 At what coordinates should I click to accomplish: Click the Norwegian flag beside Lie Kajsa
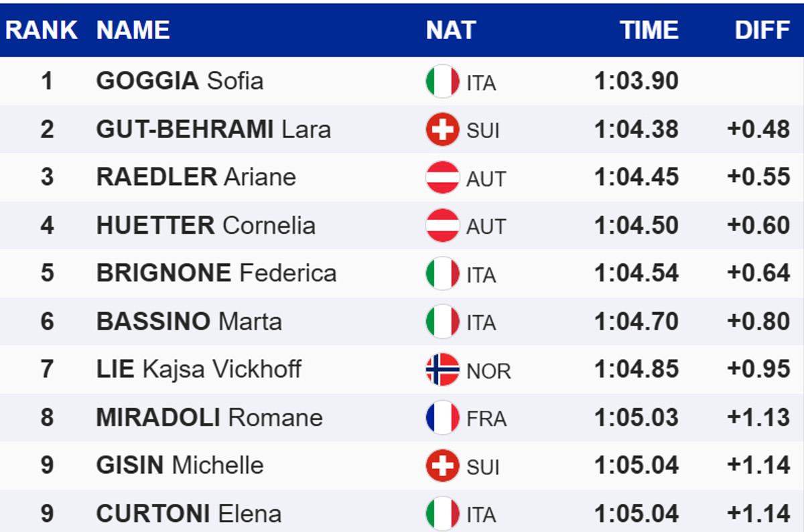[442, 370]
